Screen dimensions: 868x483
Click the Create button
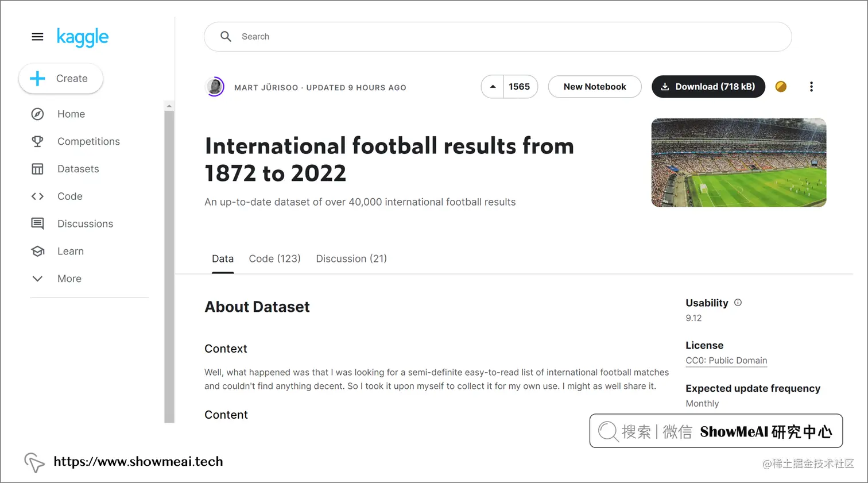click(61, 79)
